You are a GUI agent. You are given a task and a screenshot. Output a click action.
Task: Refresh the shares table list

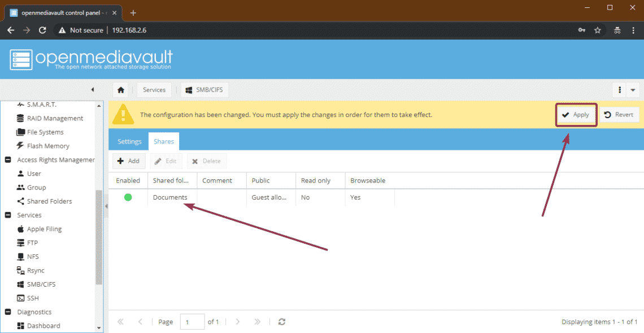(x=282, y=322)
